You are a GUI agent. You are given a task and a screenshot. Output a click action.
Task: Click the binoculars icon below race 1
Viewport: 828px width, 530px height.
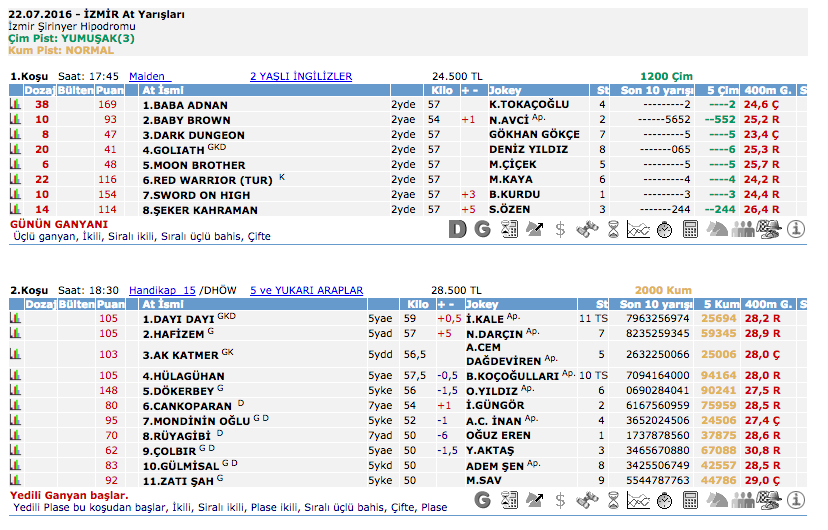[x=586, y=229]
